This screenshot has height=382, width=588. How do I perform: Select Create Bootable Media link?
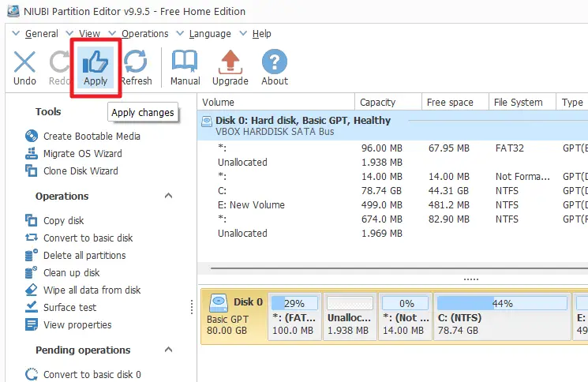click(x=92, y=136)
